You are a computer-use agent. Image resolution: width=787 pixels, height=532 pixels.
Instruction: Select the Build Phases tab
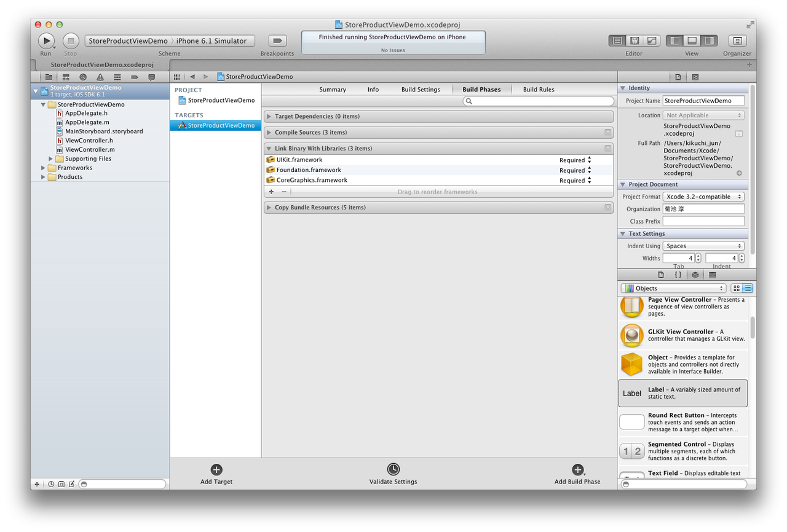coord(481,90)
